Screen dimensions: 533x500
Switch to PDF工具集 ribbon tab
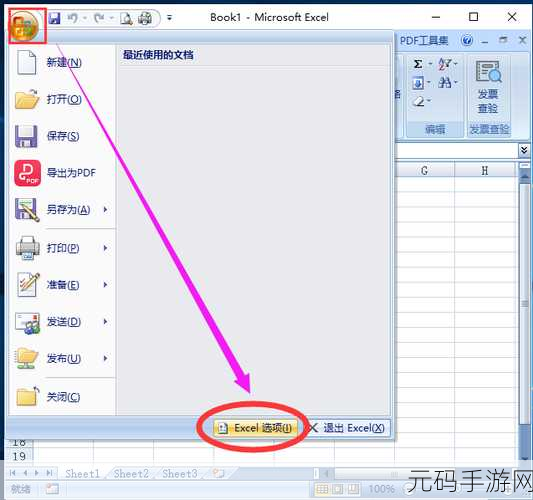(424, 41)
